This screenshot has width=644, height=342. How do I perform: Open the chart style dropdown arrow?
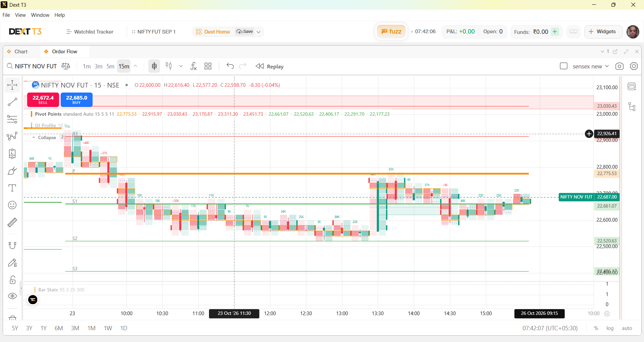pos(181,66)
